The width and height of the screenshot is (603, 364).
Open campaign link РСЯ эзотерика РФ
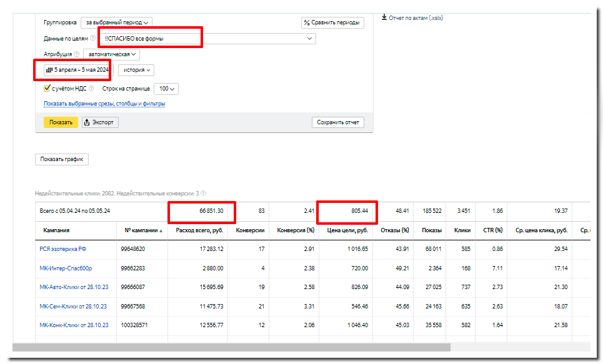(x=62, y=249)
